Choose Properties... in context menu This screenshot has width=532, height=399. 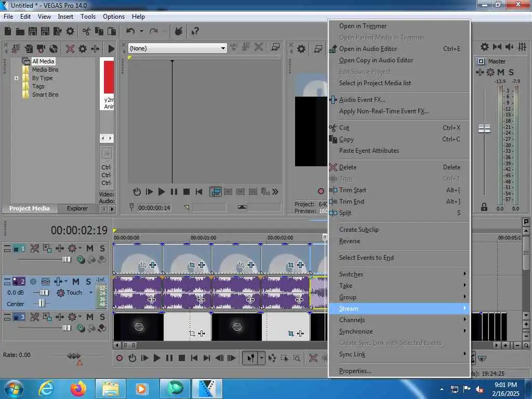pyautogui.click(x=400, y=371)
